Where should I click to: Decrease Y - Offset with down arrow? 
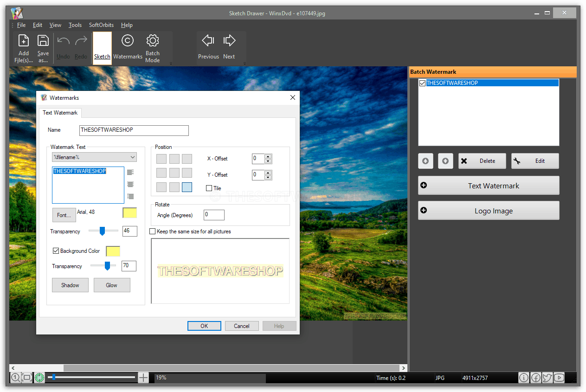click(268, 178)
